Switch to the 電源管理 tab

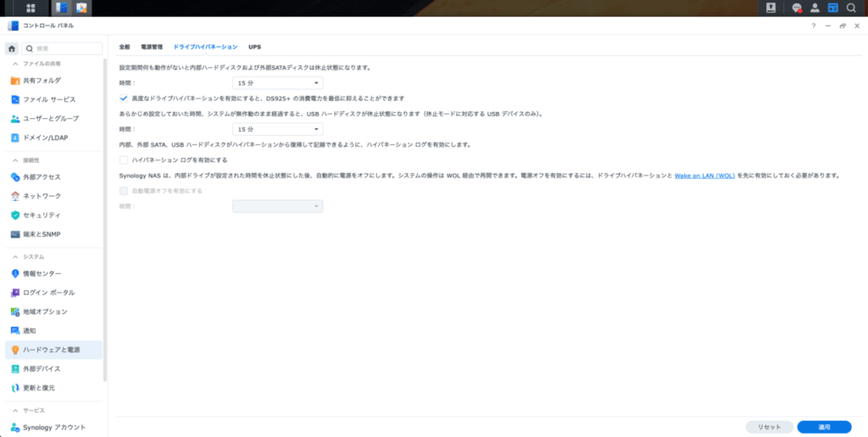[152, 47]
